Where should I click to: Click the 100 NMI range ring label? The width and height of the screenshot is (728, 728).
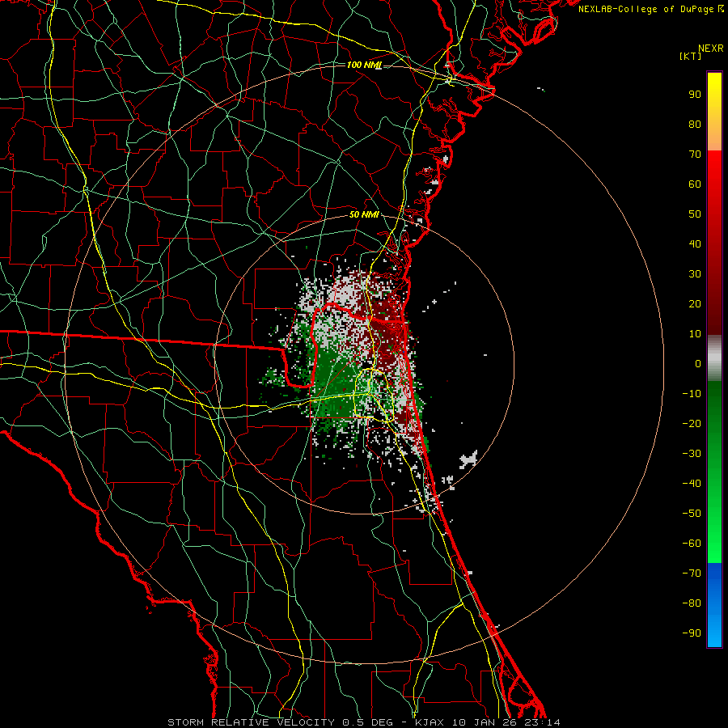[364, 65]
